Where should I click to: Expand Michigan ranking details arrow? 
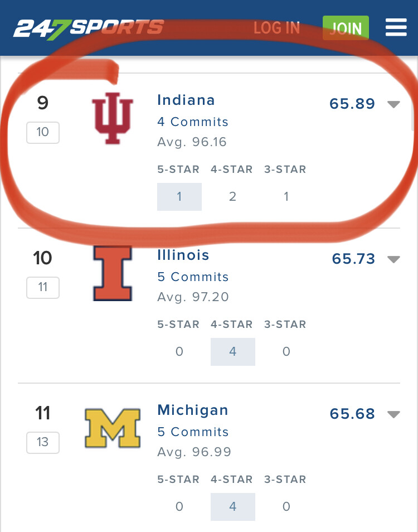pos(394,414)
